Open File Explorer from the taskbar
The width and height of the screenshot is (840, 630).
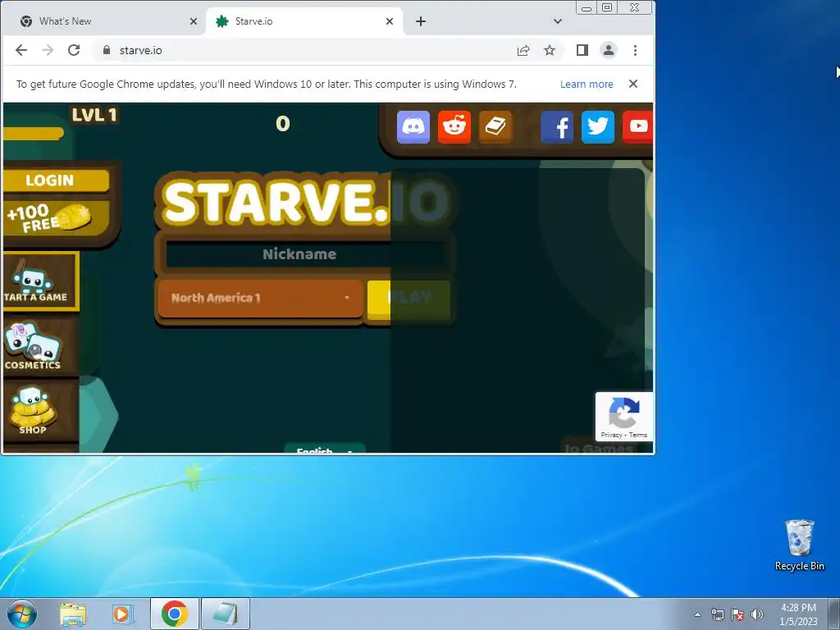pos(73,614)
